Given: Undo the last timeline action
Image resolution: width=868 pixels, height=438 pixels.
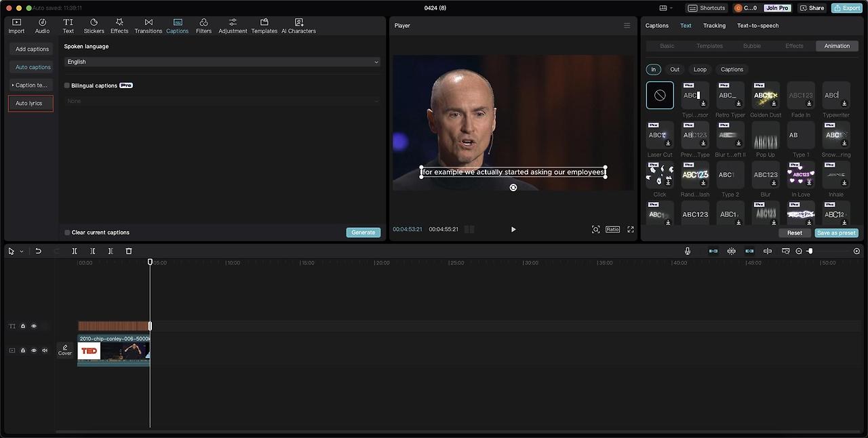Looking at the screenshot, I should pos(38,251).
